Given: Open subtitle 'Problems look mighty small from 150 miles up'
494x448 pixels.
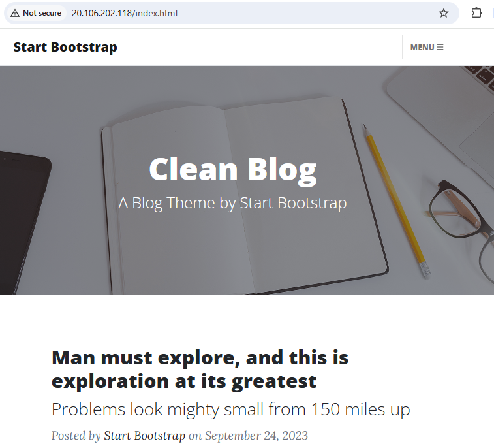Looking at the screenshot, I should [230, 409].
